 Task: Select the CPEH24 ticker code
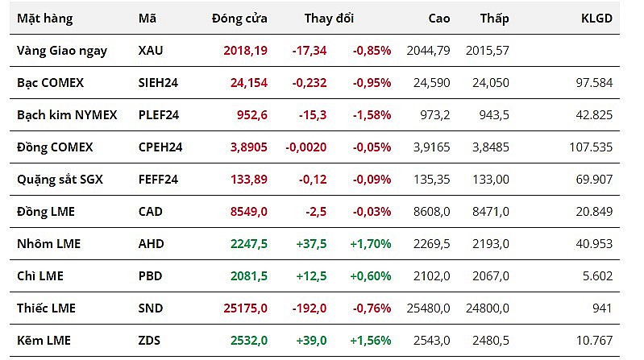[160, 147]
